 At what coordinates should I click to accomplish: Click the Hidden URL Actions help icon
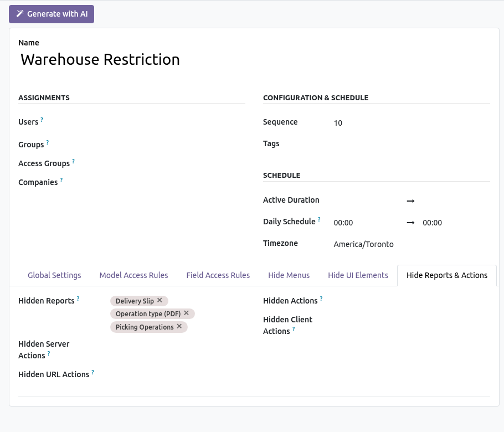[92, 372]
